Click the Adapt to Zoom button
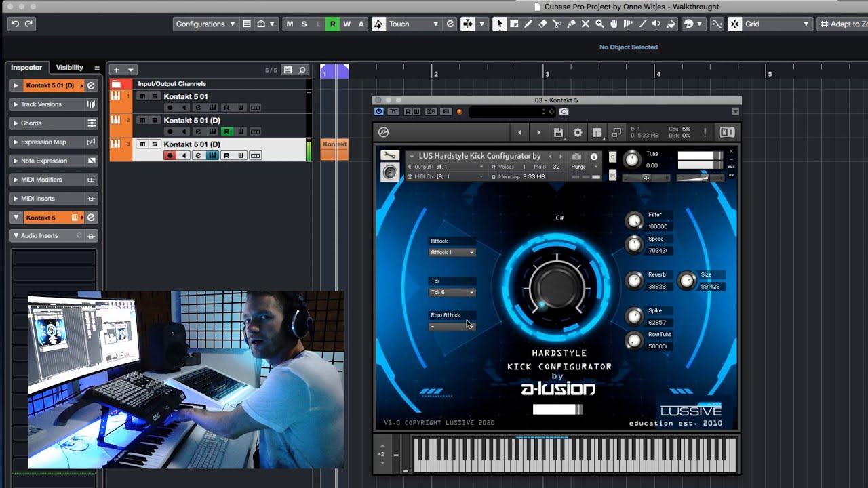 pyautogui.click(x=842, y=24)
